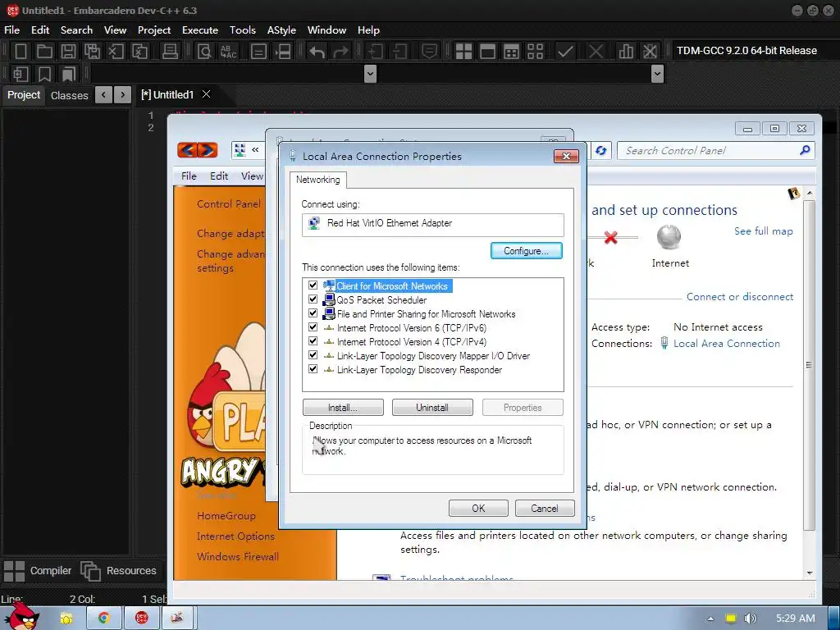Click the Rebuild All icon
Image resolution: width=840 pixels, height=630 pixels.
pyautogui.click(x=535, y=52)
